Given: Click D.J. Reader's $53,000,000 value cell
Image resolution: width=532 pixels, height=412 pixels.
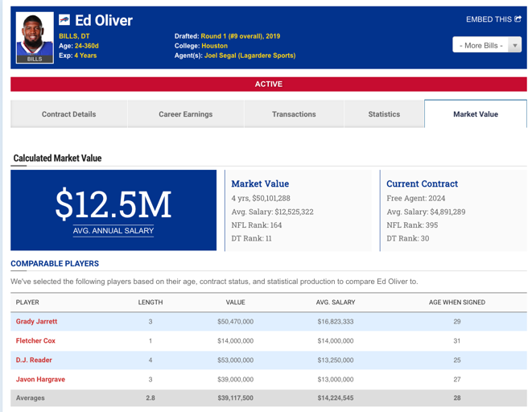Looking at the screenshot, I should coord(236,360).
